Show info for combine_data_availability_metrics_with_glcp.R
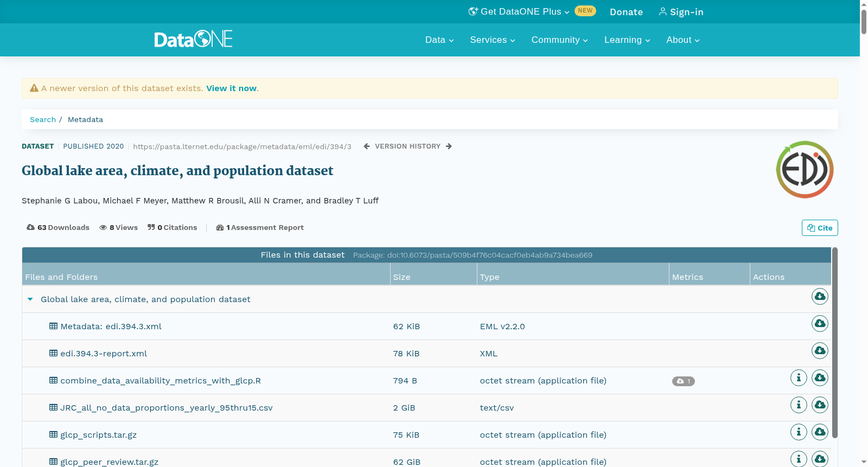Screen dimensions: 868x467 tap(799, 378)
